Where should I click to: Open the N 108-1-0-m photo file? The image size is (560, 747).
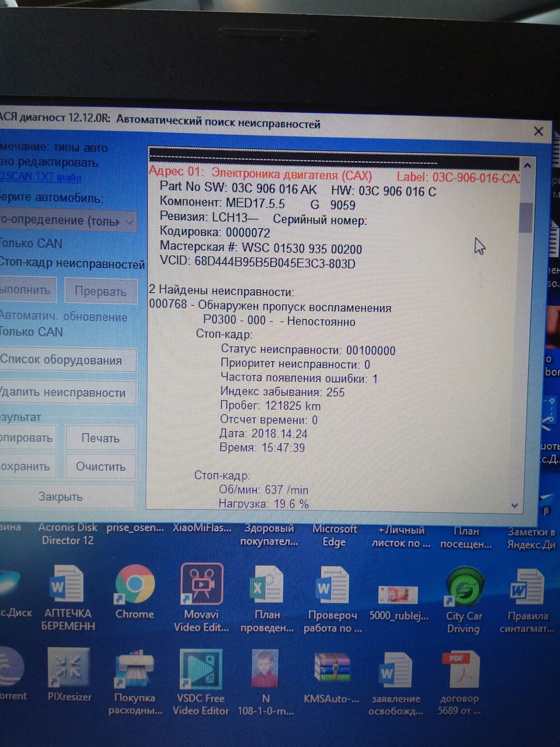point(266,683)
